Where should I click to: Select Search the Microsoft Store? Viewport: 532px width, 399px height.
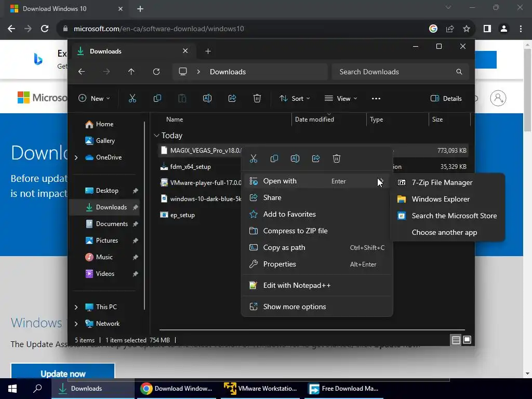(447, 216)
